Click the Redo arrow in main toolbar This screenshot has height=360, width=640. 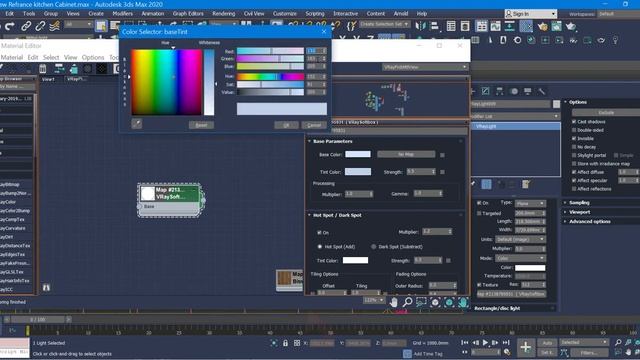tap(10, 27)
